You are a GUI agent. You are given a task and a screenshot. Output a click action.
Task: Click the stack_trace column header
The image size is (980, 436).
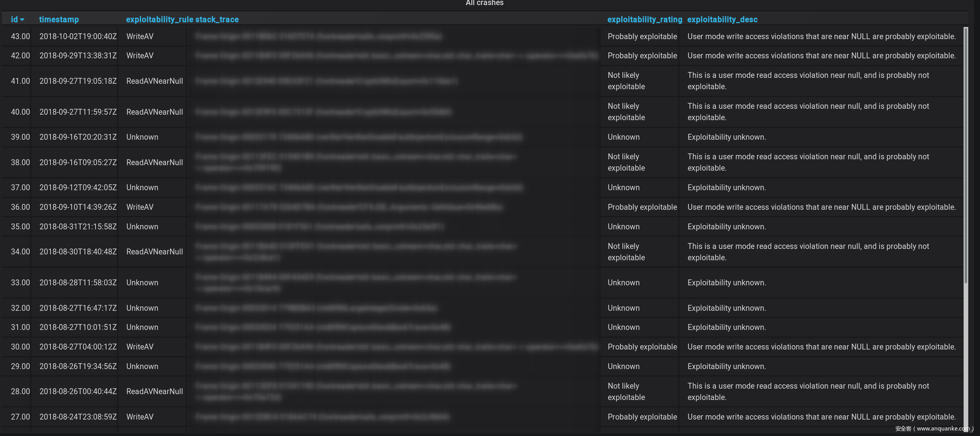[x=217, y=20]
